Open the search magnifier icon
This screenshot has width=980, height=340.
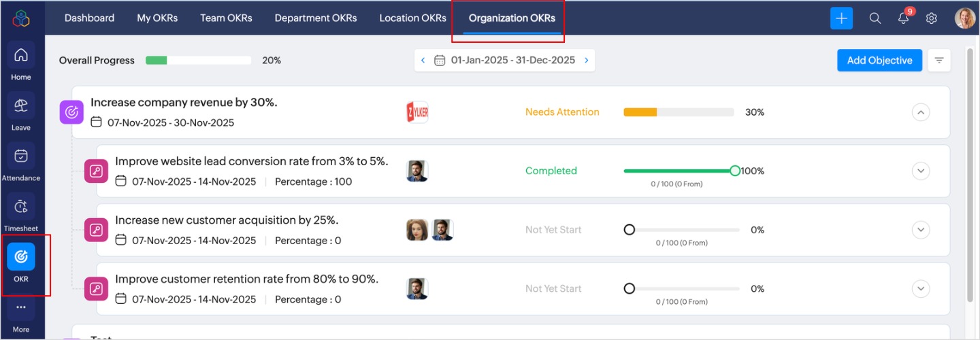(875, 18)
